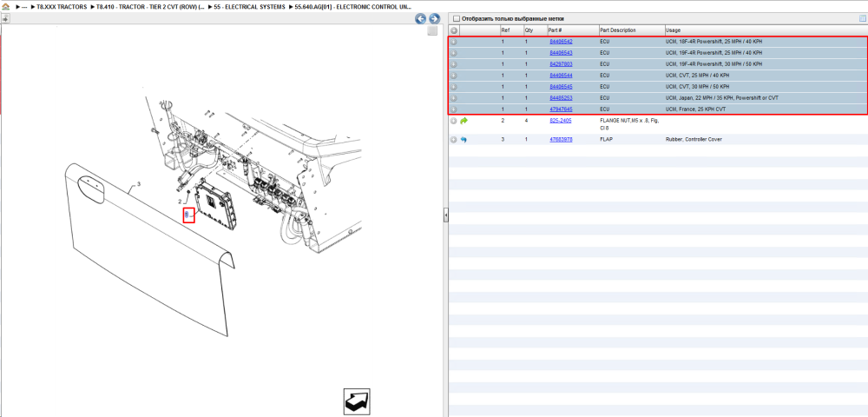Select callout number 3 on the diagram

[138, 184]
